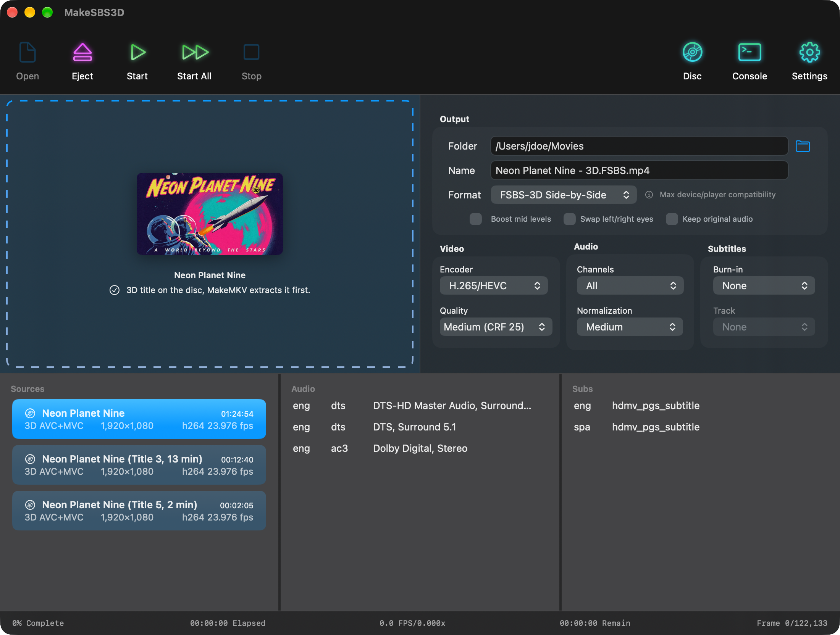Viewport: 840px width, 635px height.
Task: Check Keep original audio
Action: tap(672, 219)
